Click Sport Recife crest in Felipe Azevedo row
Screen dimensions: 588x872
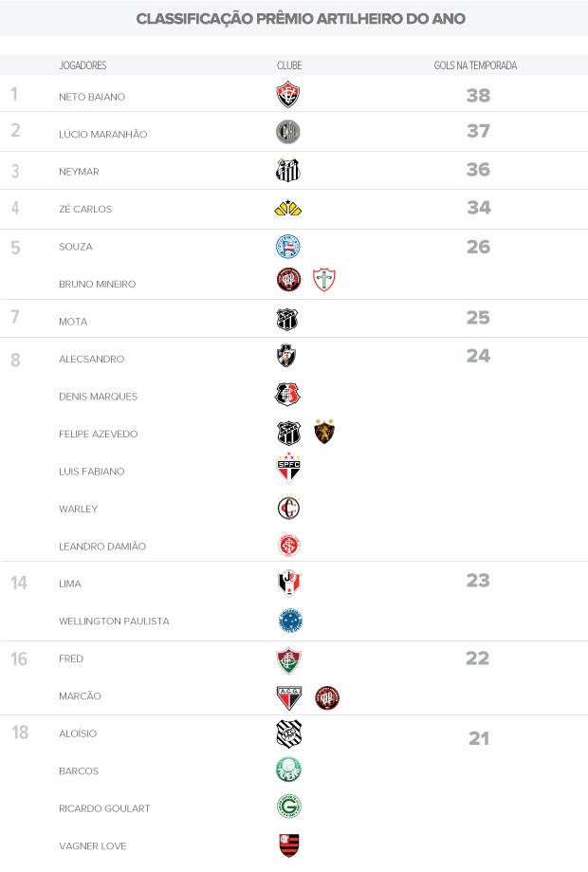[324, 433]
